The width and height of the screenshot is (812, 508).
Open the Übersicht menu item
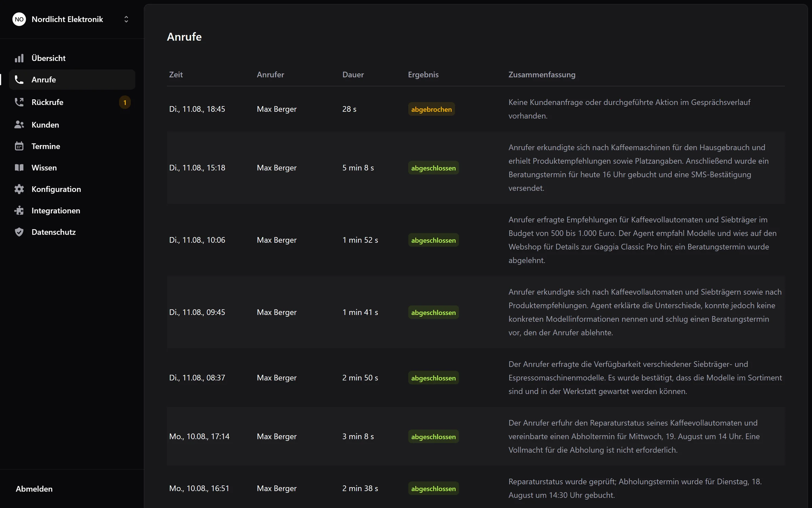[72, 58]
